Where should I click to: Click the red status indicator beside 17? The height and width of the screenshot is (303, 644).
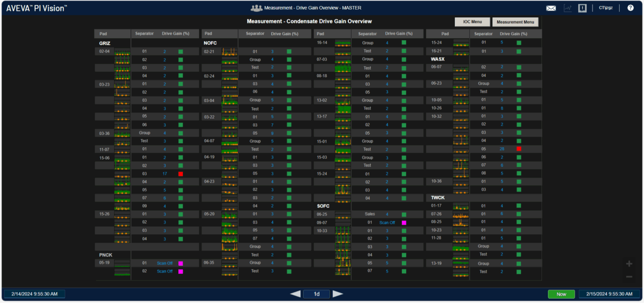pyautogui.click(x=181, y=174)
